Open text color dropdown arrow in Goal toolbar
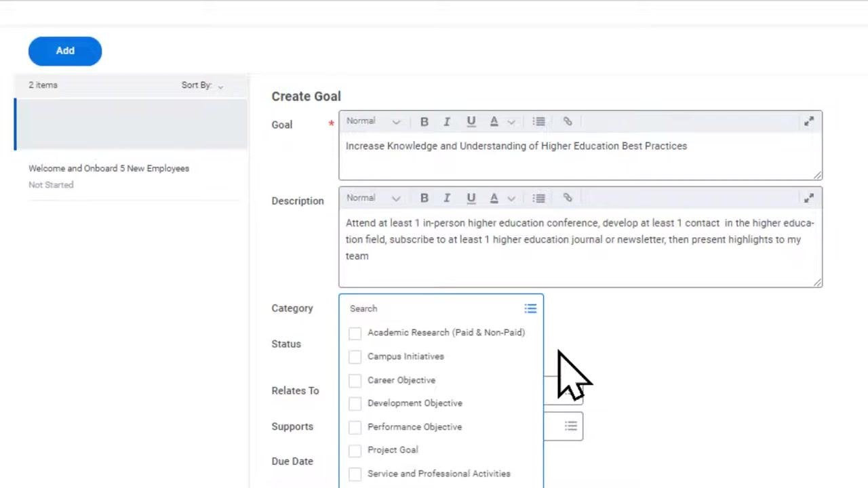 (511, 122)
